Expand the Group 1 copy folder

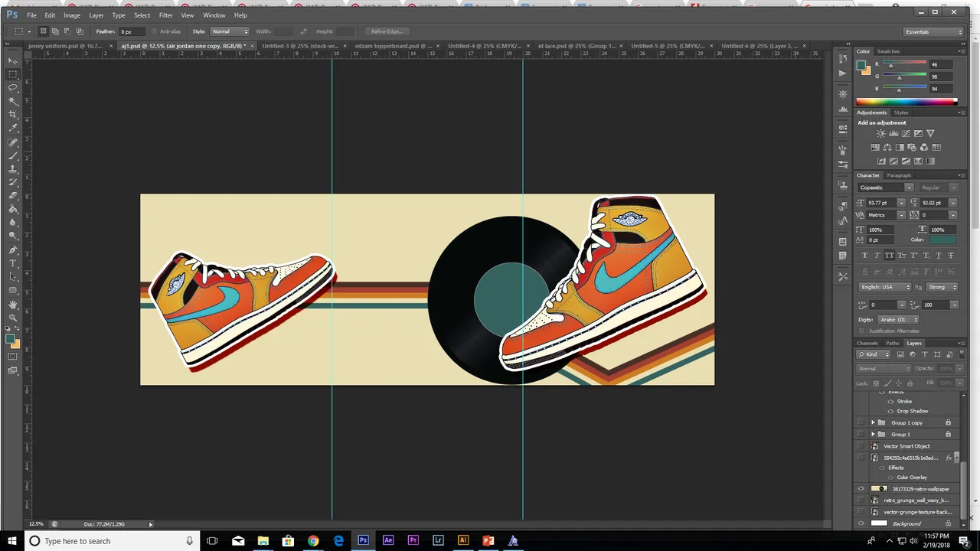click(x=873, y=422)
